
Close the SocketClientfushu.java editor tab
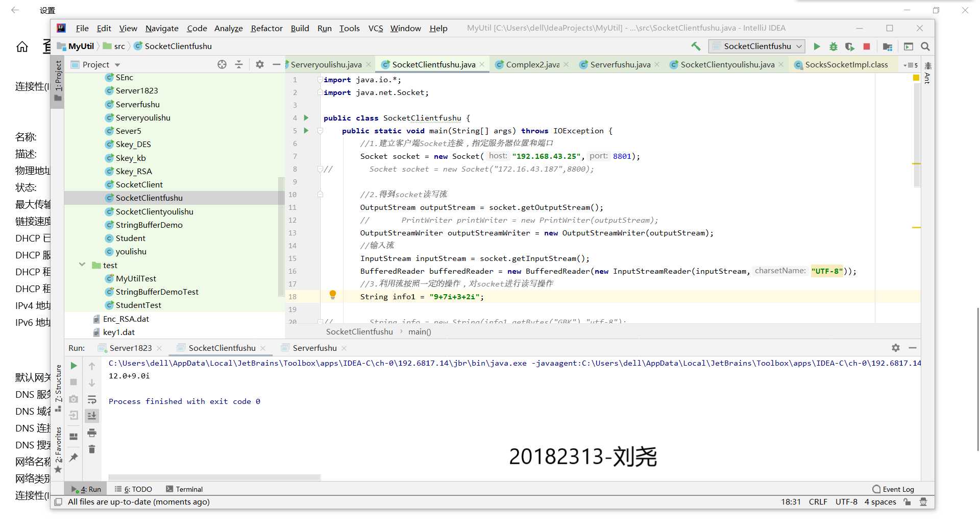[x=482, y=65]
